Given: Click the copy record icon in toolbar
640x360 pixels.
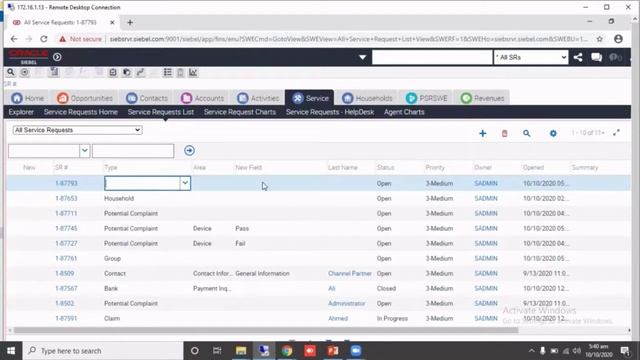Looking at the screenshot, I should click(x=127, y=72).
